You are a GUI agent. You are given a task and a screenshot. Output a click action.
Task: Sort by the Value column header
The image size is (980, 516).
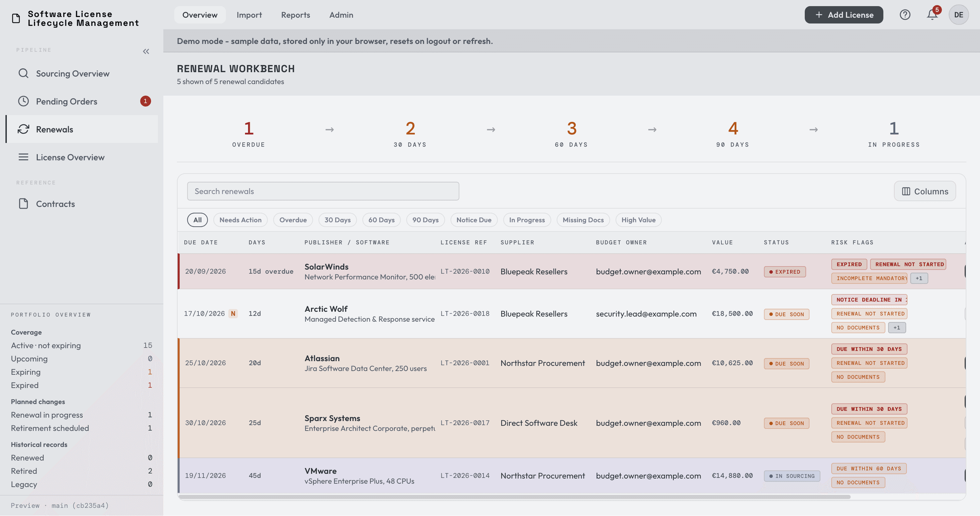(722, 242)
